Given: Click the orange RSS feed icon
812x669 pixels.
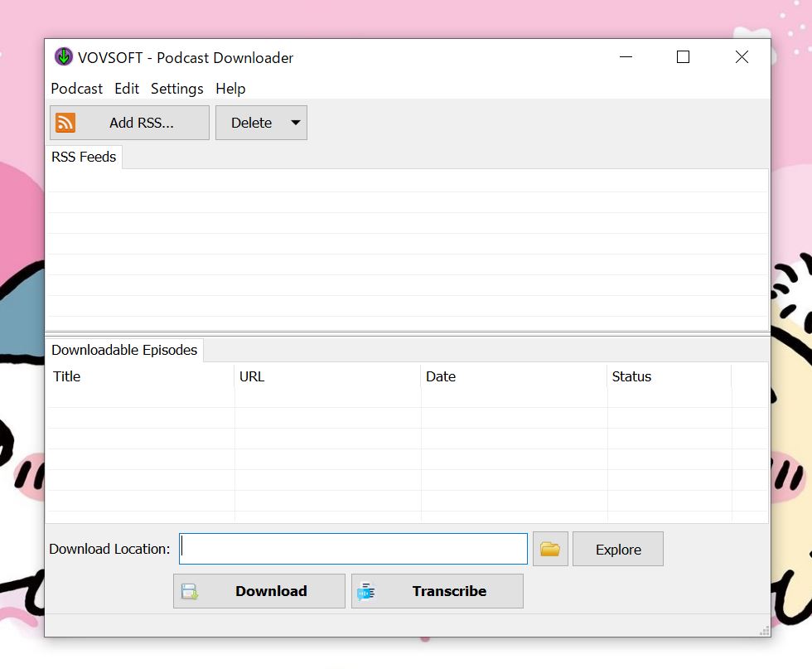Looking at the screenshot, I should pos(65,123).
